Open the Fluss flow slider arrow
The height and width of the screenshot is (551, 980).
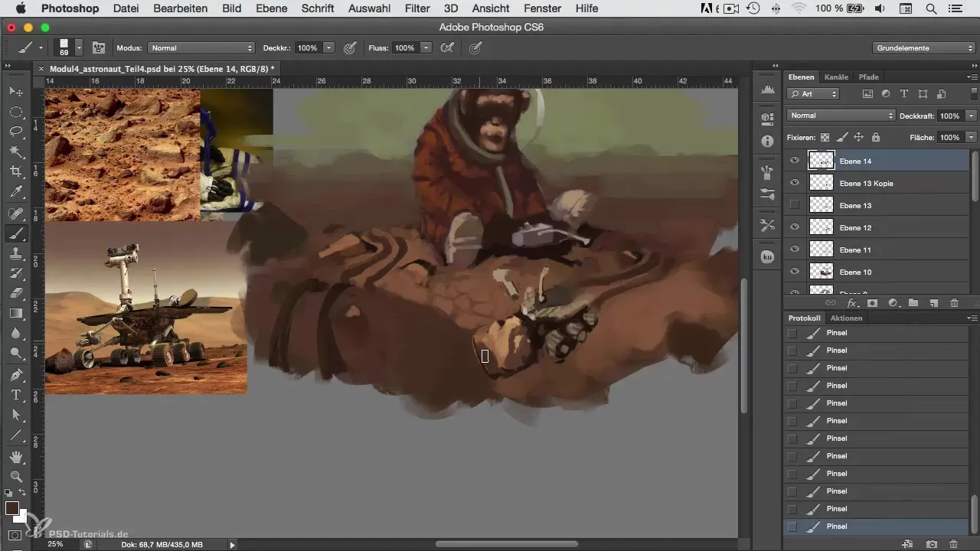pyautogui.click(x=426, y=47)
